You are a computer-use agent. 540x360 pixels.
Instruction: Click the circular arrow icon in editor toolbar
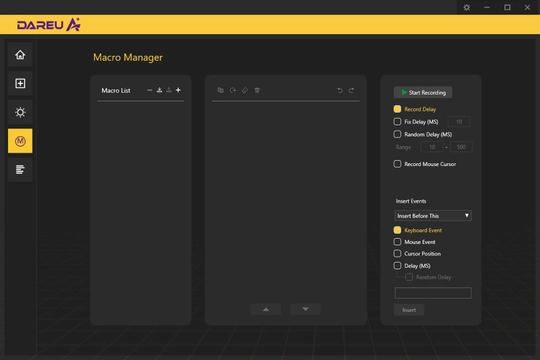tap(233, 90)
